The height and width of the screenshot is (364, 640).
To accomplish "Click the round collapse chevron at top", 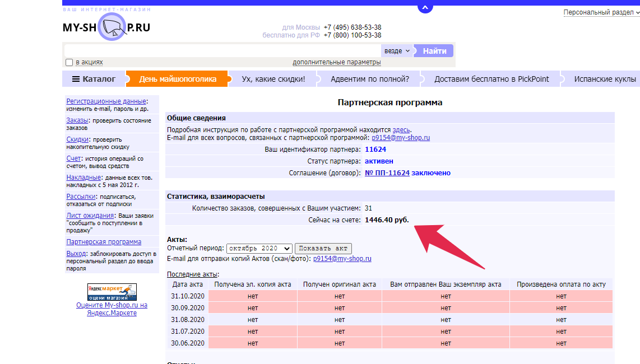I will point(425,7).
